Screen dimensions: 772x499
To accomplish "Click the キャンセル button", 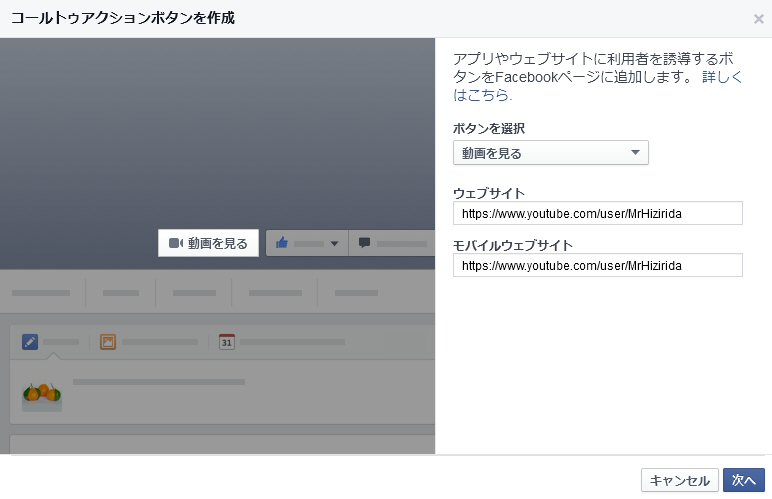I will (x=679, y=480).
